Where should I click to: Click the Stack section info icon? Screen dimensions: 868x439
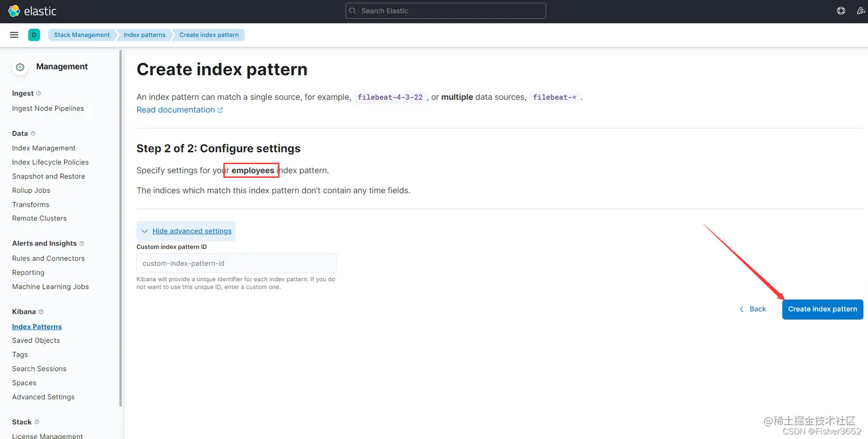(x=37, y=422)
